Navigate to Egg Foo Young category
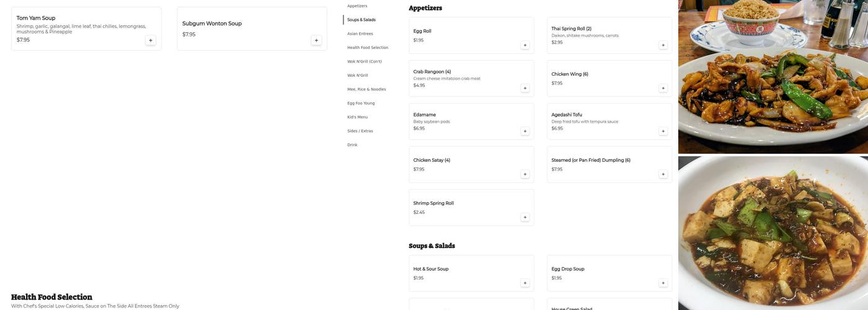The width and height of the screenshot is (868, 310). click(x=361, y=103)
